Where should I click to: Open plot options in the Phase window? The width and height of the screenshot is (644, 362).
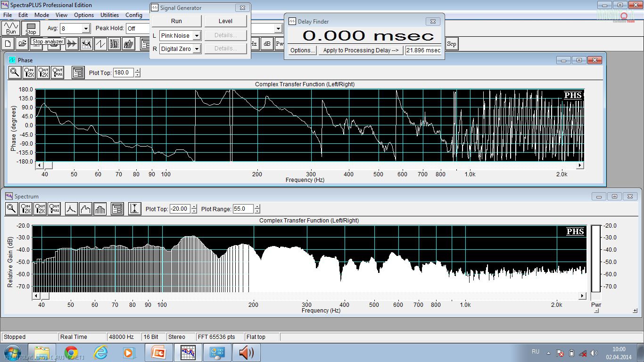click(78, 72)
